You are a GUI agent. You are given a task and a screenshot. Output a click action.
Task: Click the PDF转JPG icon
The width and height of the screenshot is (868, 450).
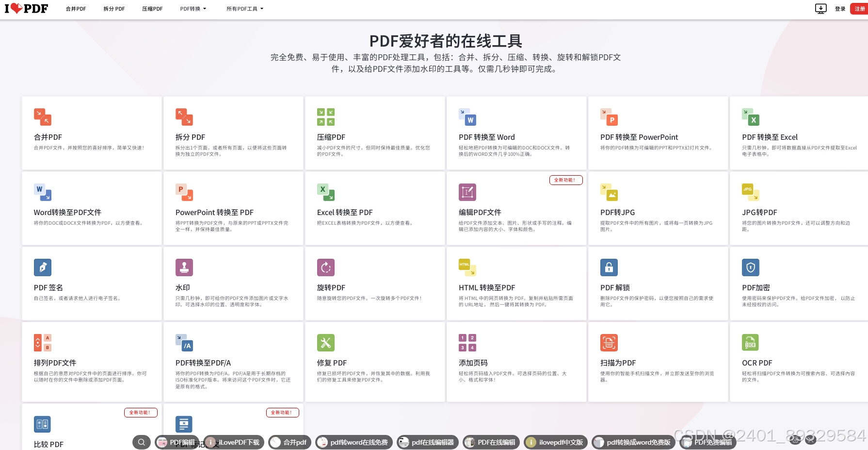pos(609,192)
